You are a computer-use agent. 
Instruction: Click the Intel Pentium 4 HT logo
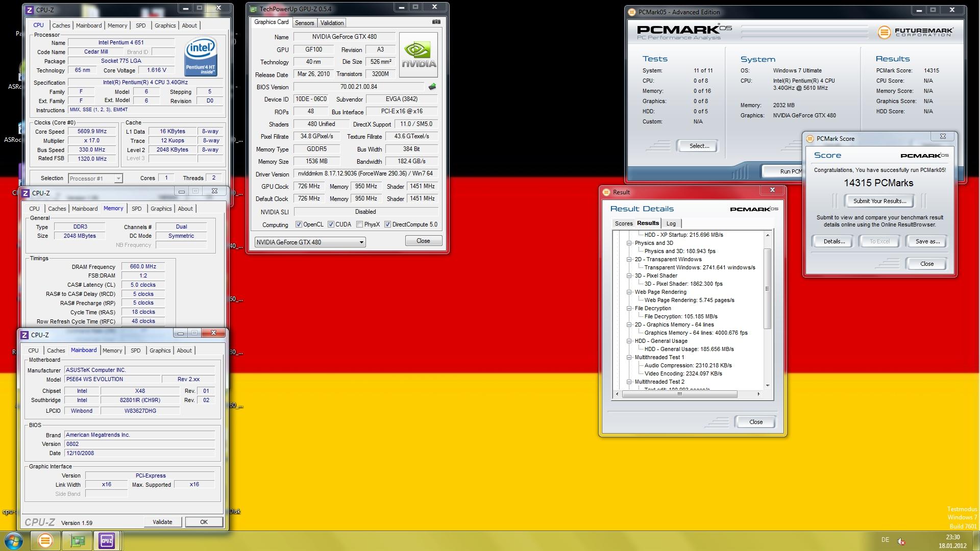pyautogui.click(x=201, y=56)
